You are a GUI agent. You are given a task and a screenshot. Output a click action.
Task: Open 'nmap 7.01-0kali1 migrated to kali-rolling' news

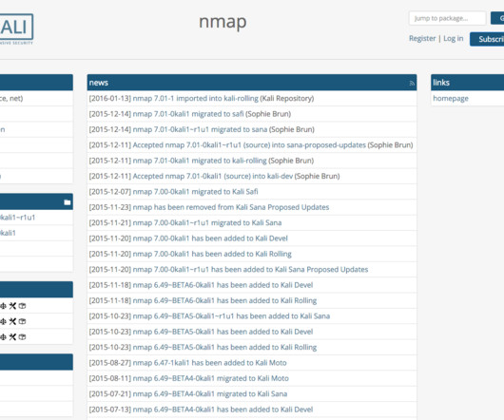pos(200,161)
